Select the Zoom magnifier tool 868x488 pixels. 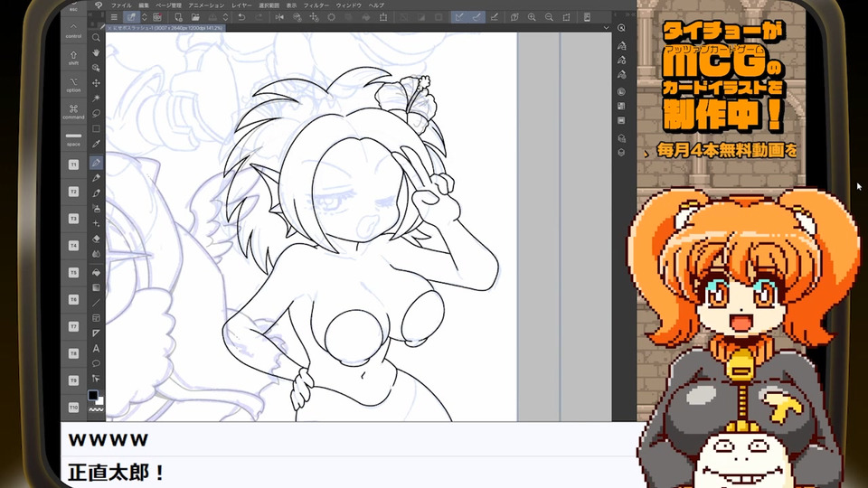[x=96, y=38]
